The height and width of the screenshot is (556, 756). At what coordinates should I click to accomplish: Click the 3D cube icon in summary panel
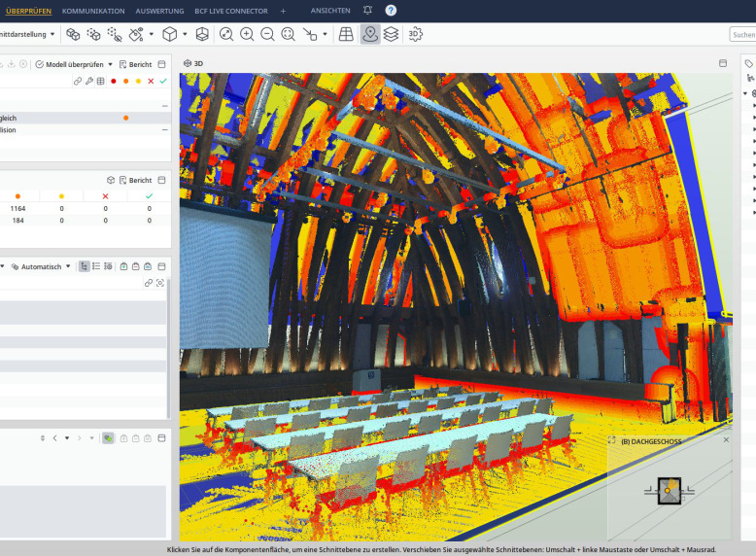pyautogui.click(x=111, y=180)
